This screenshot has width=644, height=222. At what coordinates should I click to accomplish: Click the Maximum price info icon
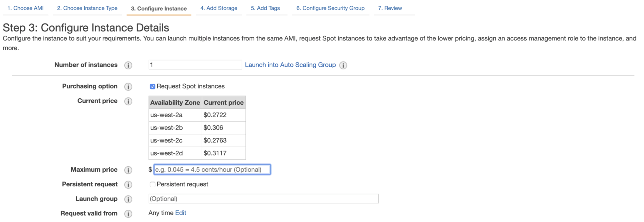point(128,170)
